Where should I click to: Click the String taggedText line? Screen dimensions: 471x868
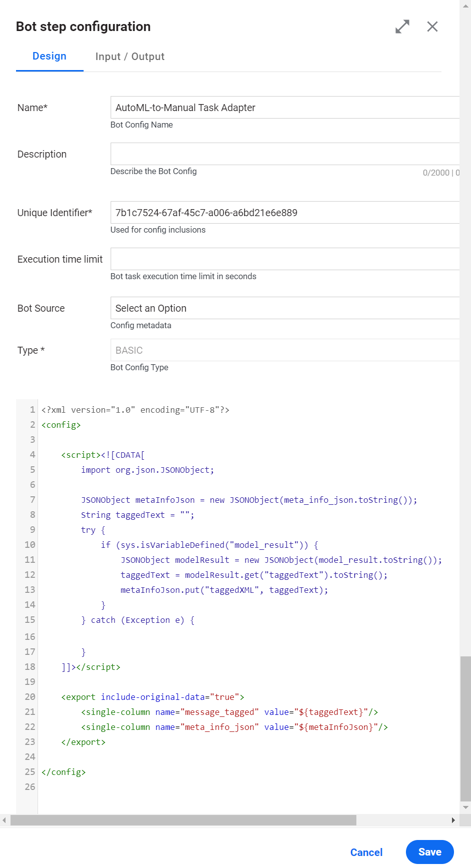tap(138, 515)
